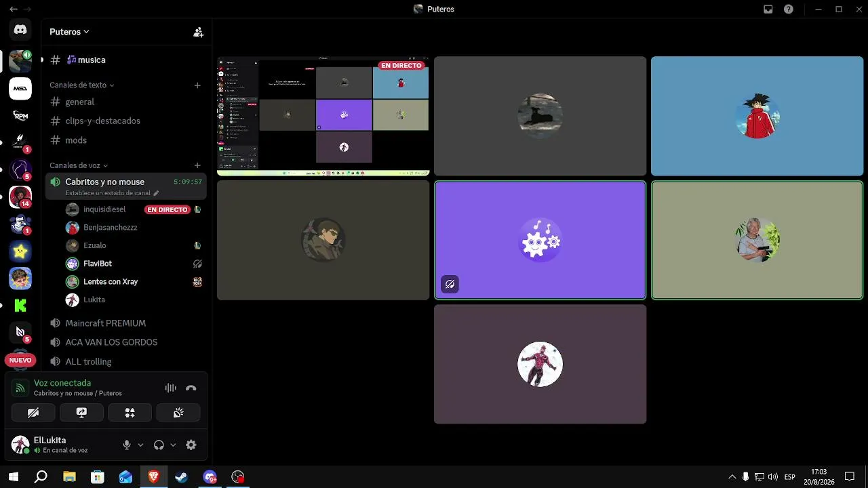868x488 pixels.
Task: Expand the Puteros server menu
Action: 69,32
